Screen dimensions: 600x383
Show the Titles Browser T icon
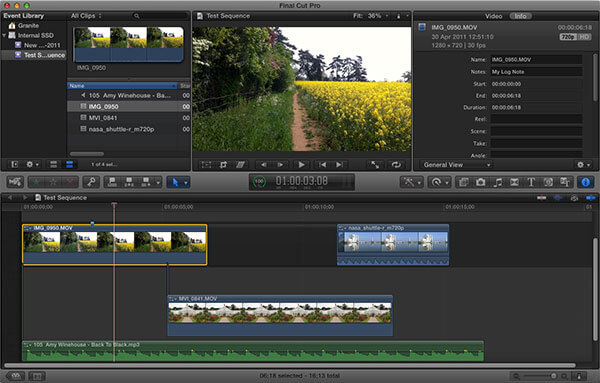[531, 182]
